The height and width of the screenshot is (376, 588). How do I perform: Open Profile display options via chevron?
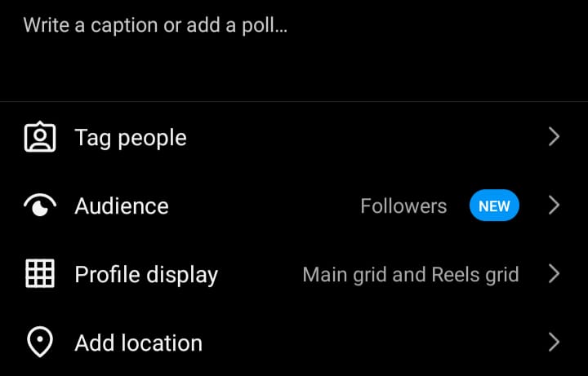[x=554, y=274]
